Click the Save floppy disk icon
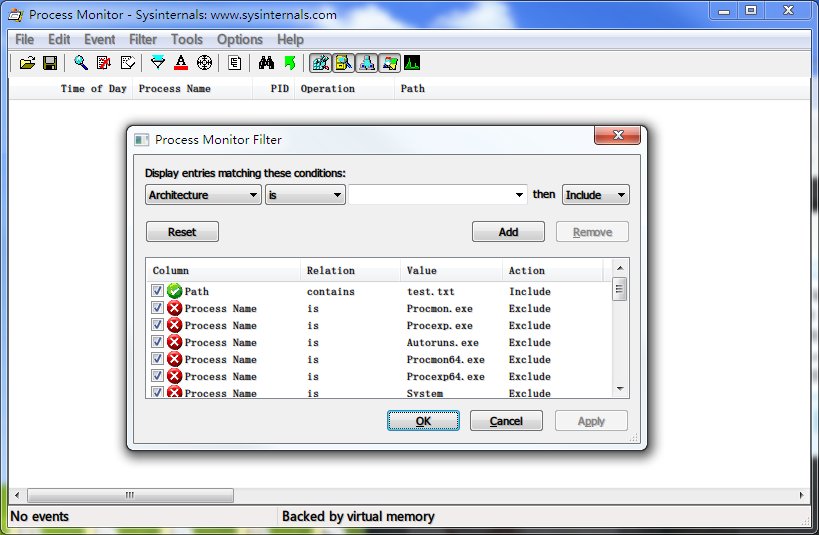819x535 pixels. point(50,63)
